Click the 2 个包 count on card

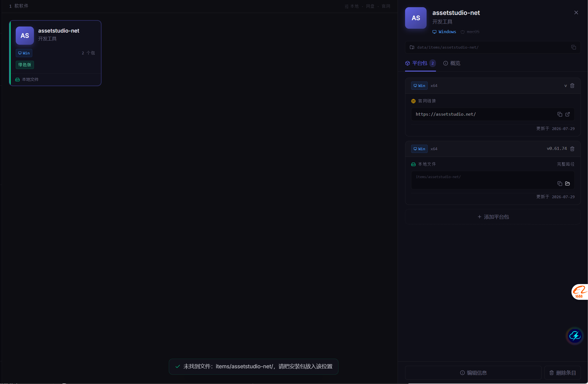coord(88,53)
